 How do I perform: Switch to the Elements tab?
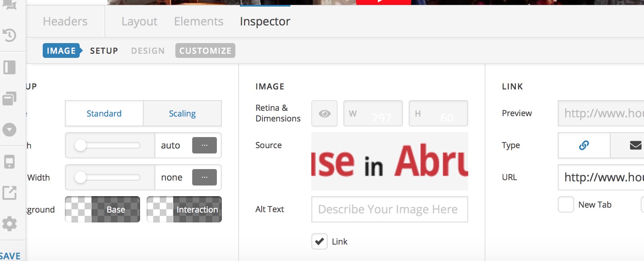199,21
